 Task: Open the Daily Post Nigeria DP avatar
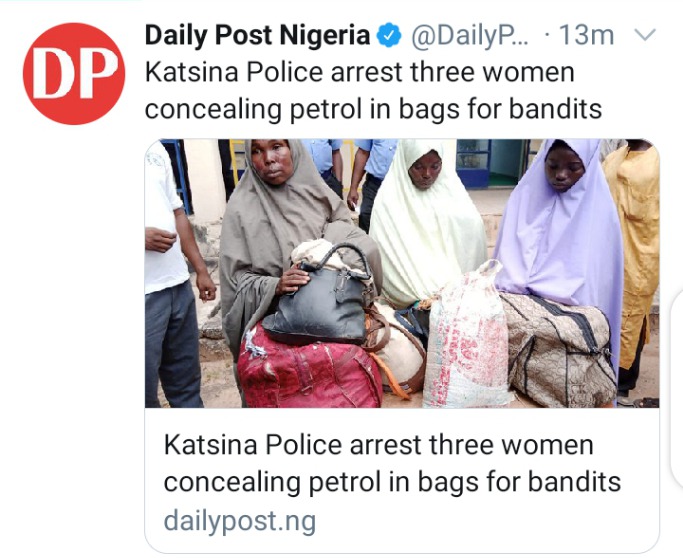click(74, 74)
